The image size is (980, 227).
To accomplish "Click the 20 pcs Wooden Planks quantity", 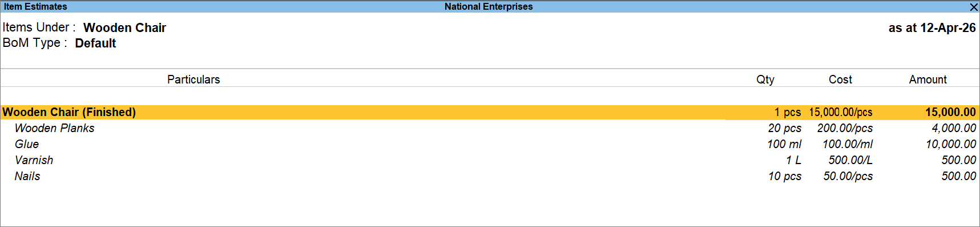I will 785,128.
